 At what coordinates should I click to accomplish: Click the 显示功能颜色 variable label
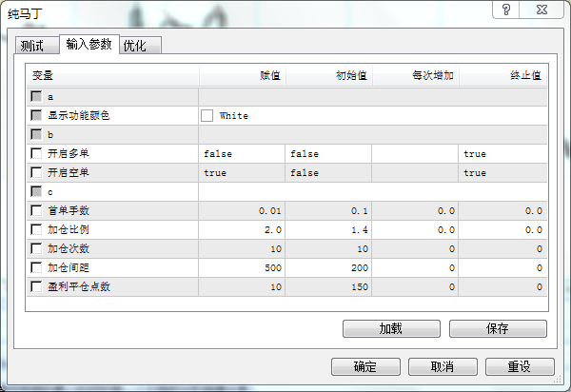point(79,116)
